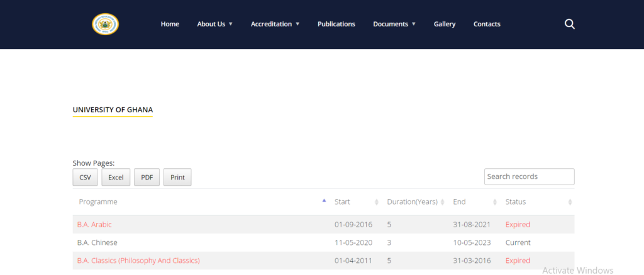Open B.A. Arabic programme link
The image size is (644, 275).
tap(94, 225)
